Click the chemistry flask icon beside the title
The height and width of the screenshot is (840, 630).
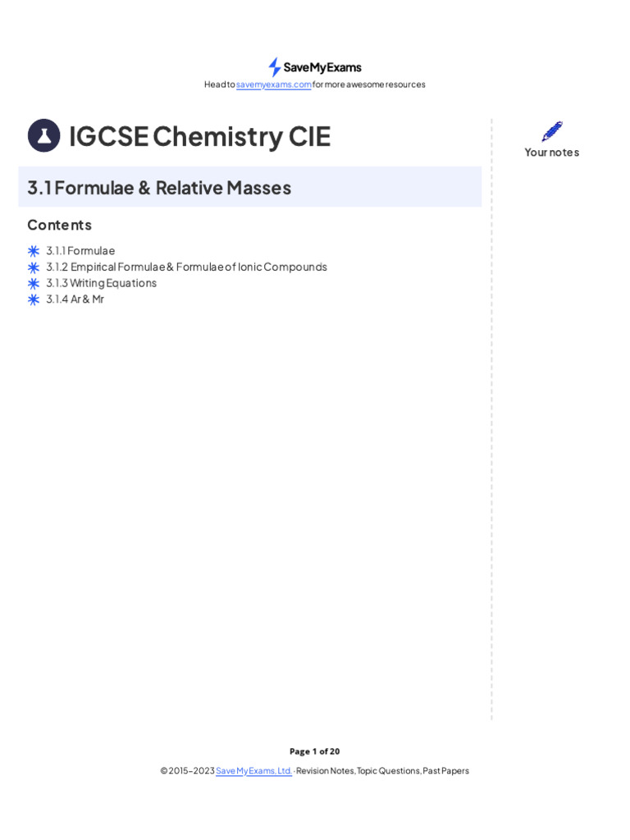[43, 135]
